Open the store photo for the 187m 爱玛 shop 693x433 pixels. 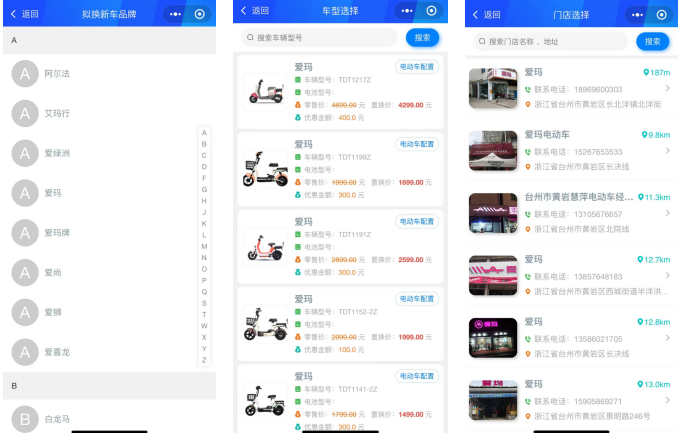click(x=493, y=88)
